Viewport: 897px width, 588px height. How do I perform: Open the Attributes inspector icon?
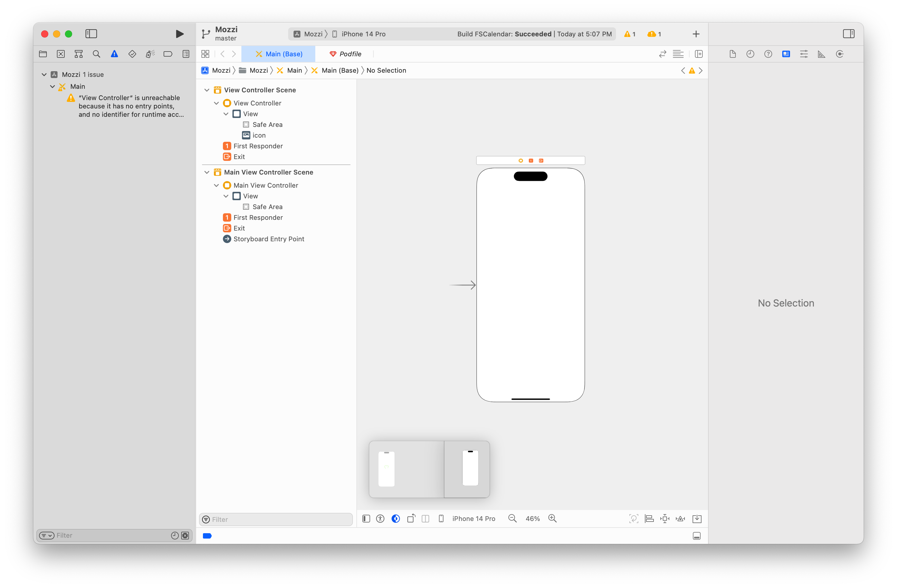(804, 54)
